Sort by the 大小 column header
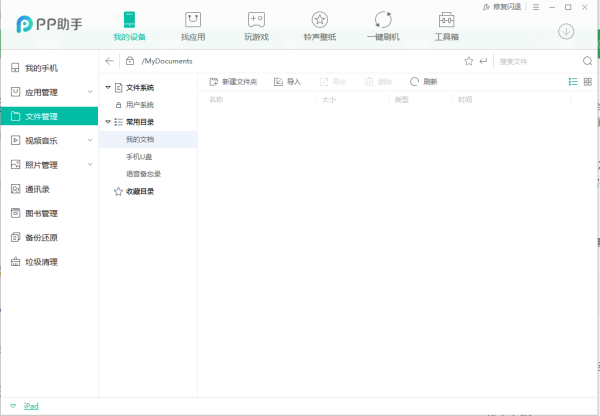Image resolution: width=600 pixels, height=416 pixels. click(329, 100)
